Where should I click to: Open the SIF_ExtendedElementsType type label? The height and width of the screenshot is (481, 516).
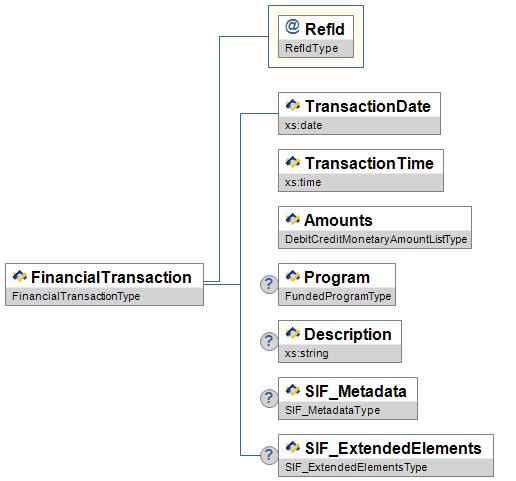(x=356, y=467)
